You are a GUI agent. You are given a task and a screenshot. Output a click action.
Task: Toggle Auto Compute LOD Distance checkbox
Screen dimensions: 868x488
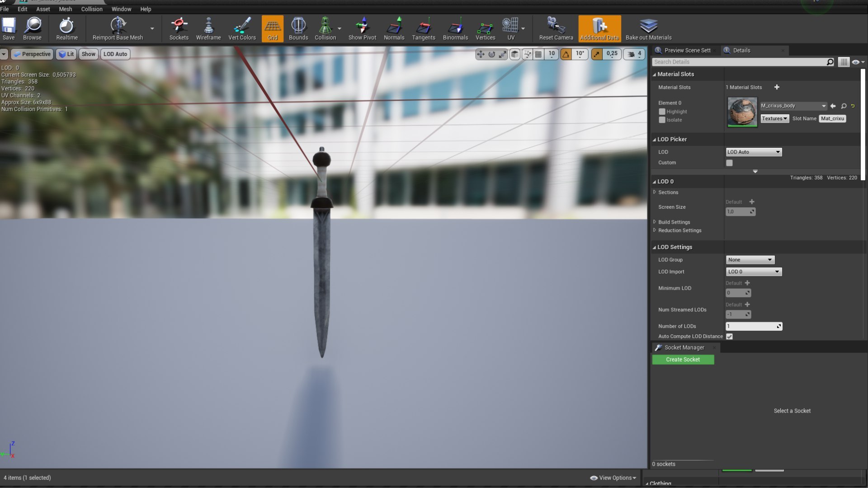pos(729,337)
